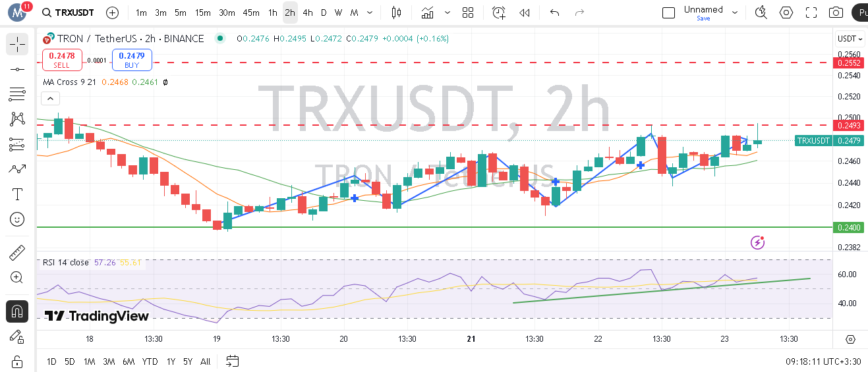Open indicator templates grid
This screenshot has width=868, height=372.
pyautogui.click(x=468, y=13)
